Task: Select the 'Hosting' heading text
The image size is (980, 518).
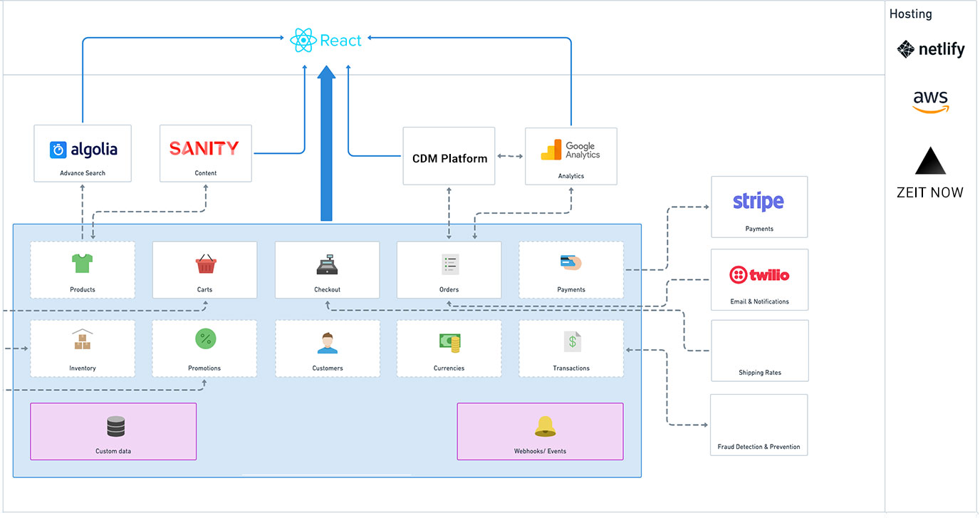Action: (x=910, y=14)
